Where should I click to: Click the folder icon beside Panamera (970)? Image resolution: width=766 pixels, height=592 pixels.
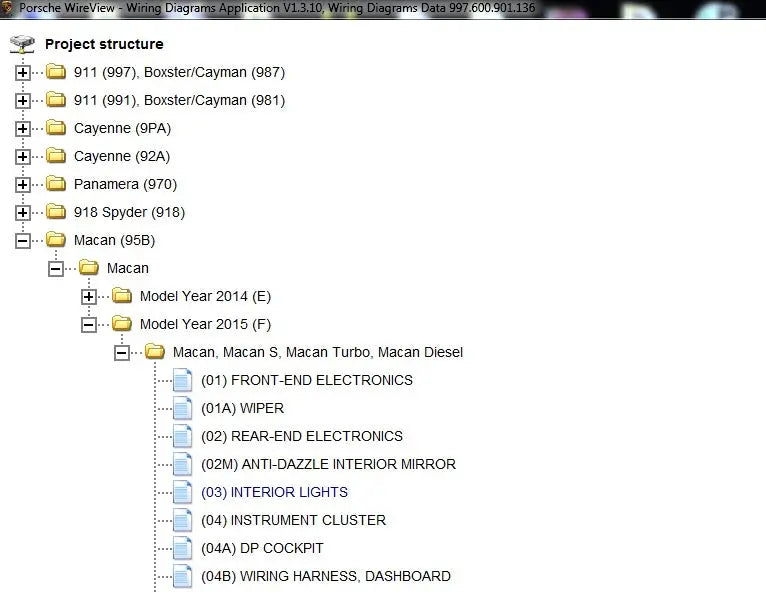click(x=56, y=184)
